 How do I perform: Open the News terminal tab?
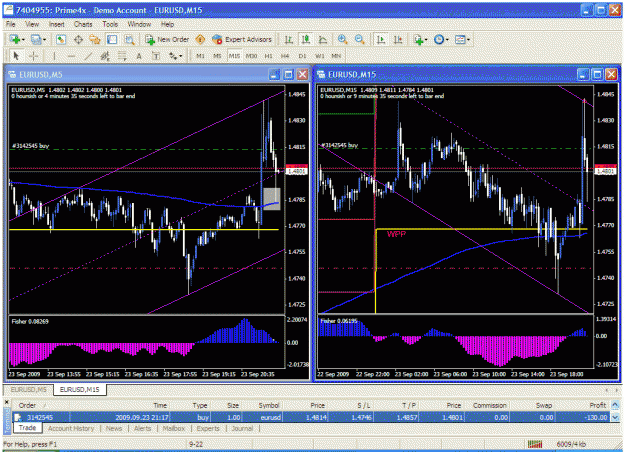click(x=114, y=428)
